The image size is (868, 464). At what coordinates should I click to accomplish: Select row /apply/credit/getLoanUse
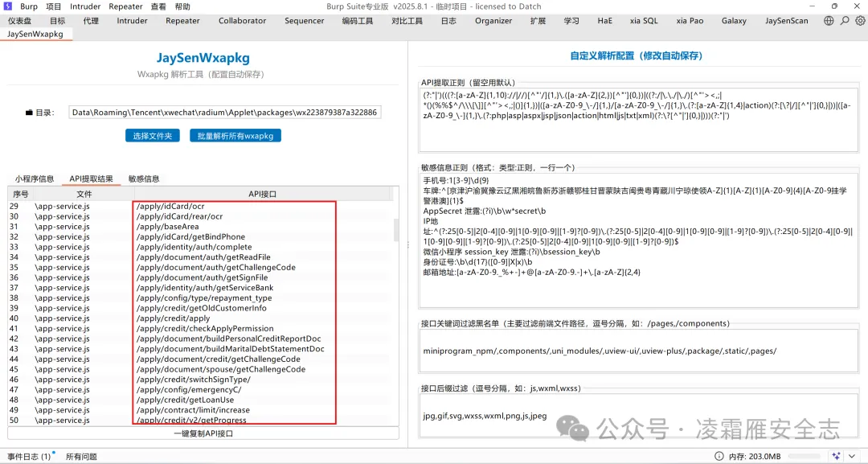click(x=200, y=400)
